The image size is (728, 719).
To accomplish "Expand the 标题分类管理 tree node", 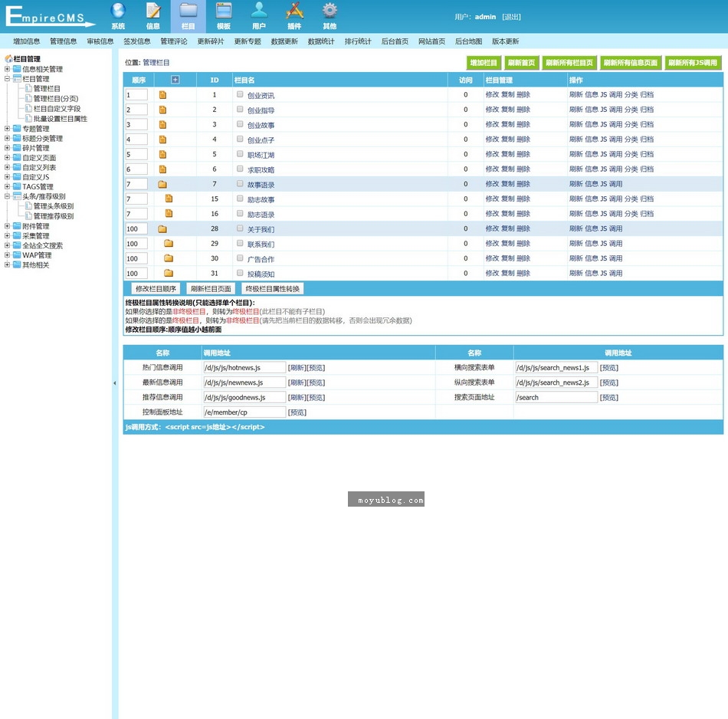I will coord(7,138).
